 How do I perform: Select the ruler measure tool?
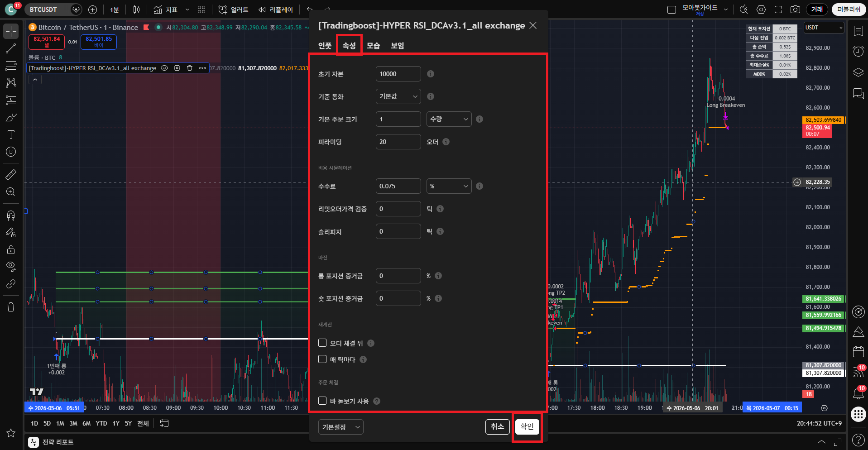click(x=11, y=174)
